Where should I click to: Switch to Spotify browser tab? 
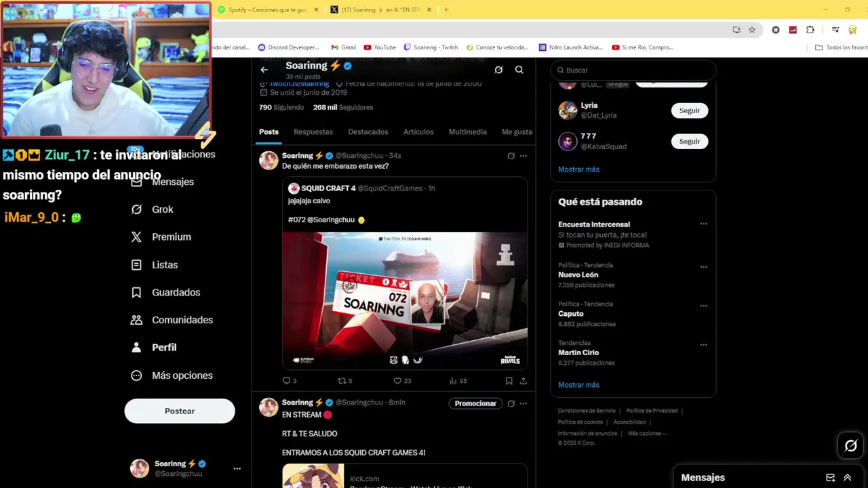[267, 9]
